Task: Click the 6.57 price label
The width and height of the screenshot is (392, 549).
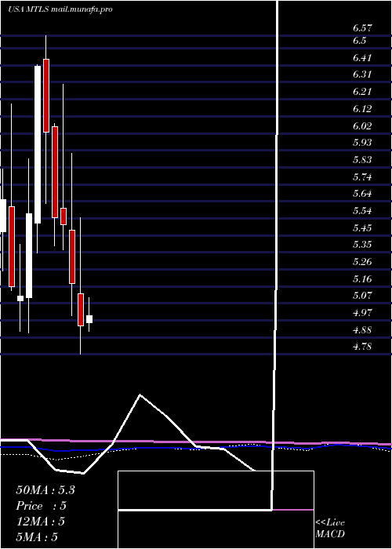Action: 362,28
